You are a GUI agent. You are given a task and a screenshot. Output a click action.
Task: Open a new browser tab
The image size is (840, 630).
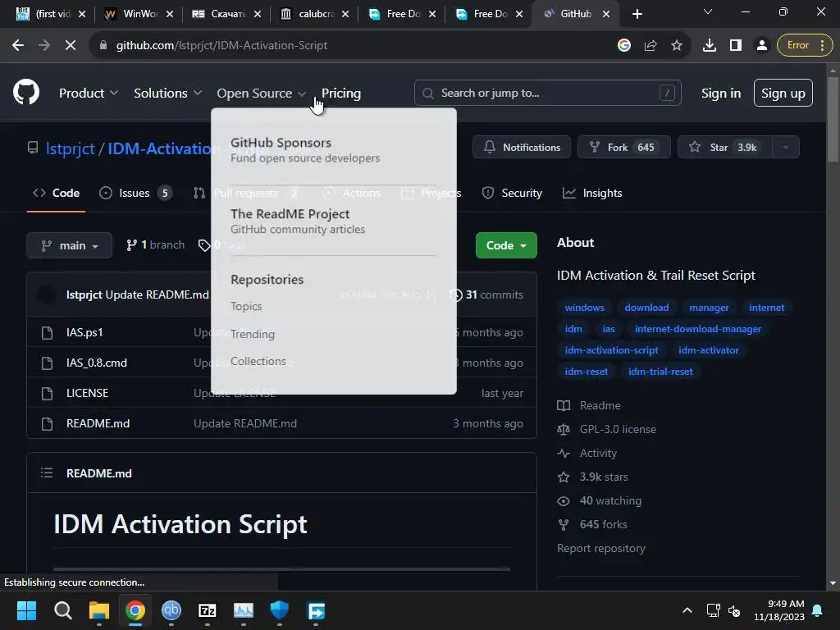(x=637, y=14)
